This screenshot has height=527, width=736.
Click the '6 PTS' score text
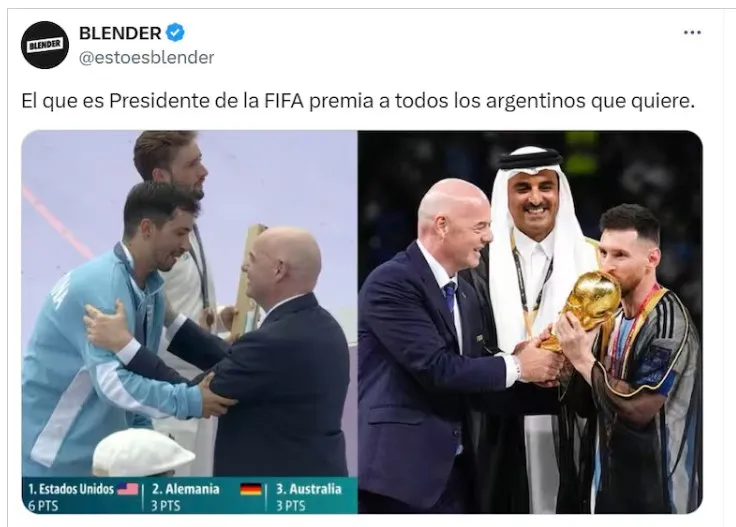[x=43, y=506]
